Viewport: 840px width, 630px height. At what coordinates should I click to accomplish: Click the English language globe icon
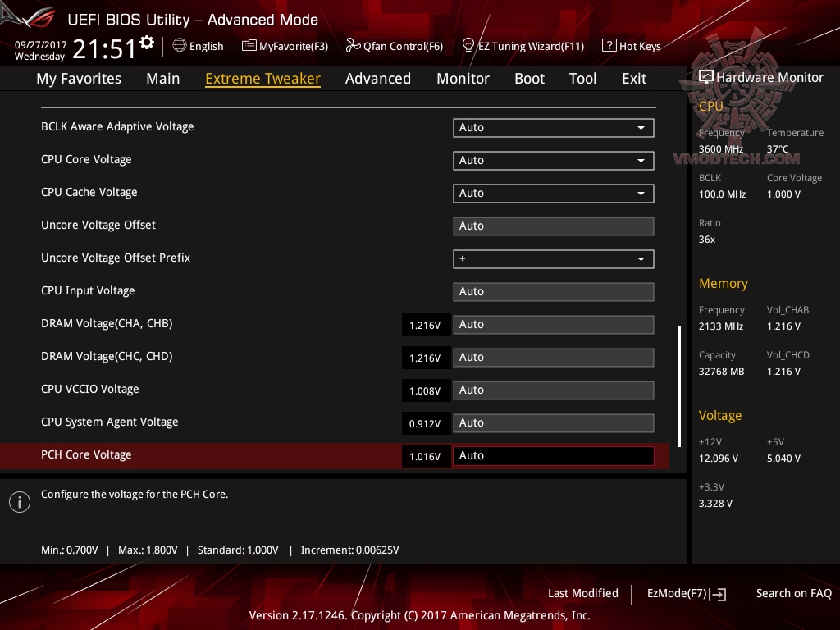click(180, 46)
